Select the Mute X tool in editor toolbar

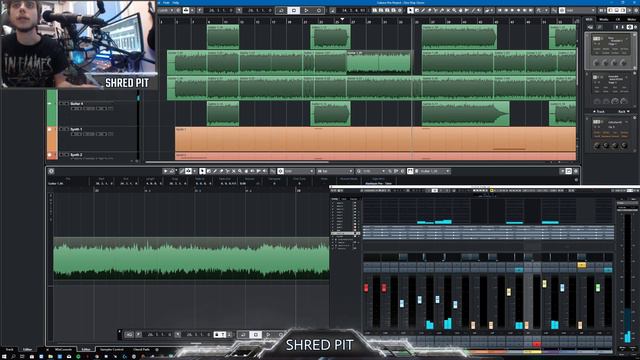233,171
